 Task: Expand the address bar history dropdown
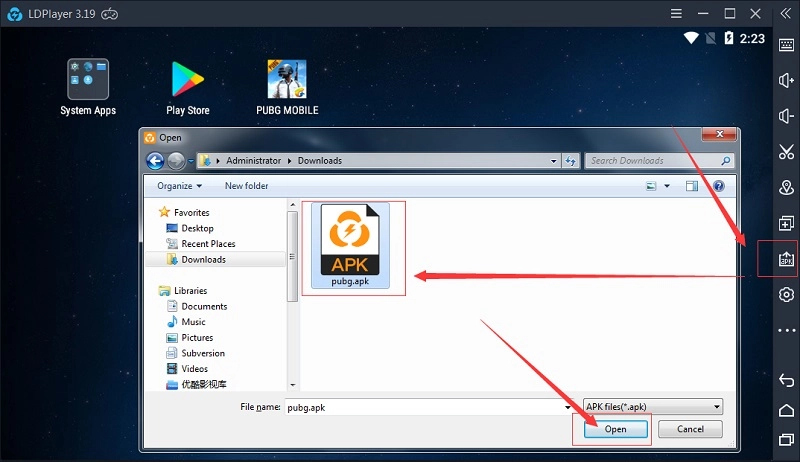pyautogui.click(x=555, y=161)
